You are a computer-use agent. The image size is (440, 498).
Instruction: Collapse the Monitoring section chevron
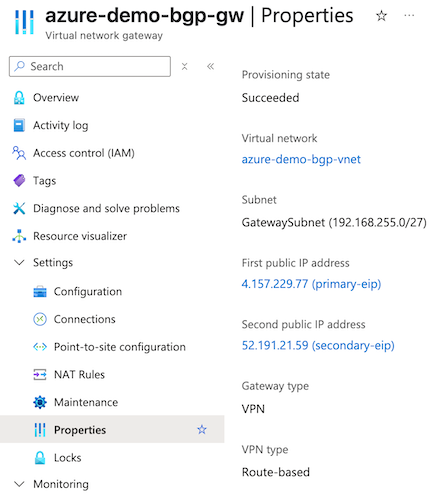tap(19, 484)
